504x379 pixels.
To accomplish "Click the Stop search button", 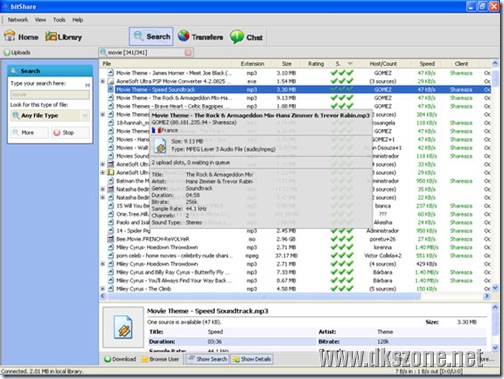I will [x=70, y=132].
